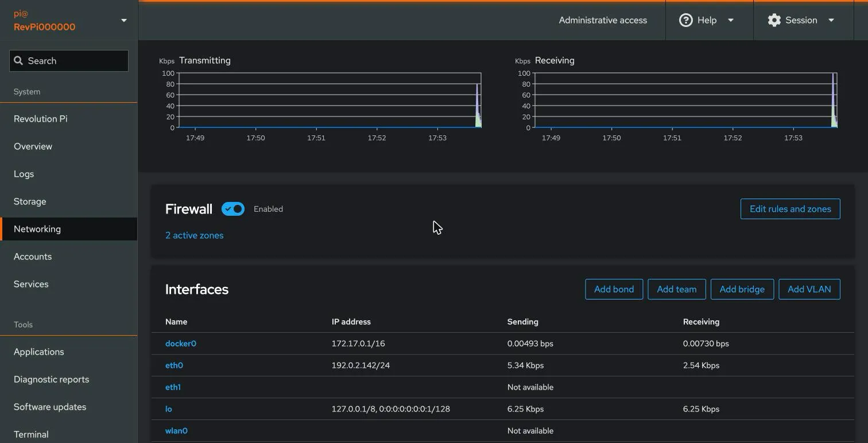868x443 pixels.
Task: Open the 2 active zones link
Action: click(x=194, y=235)
